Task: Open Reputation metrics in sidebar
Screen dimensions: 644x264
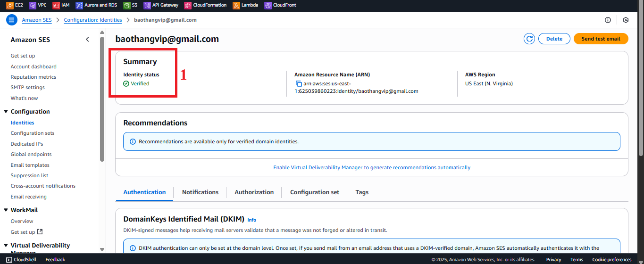Action: (x=33, y=77)
